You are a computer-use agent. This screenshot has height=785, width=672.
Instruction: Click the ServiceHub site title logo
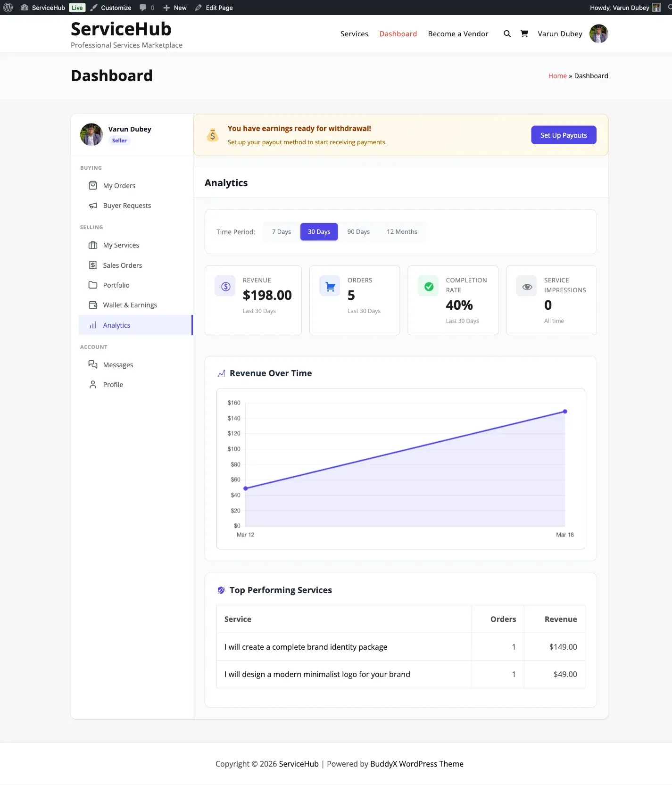[x=121, y=29]
